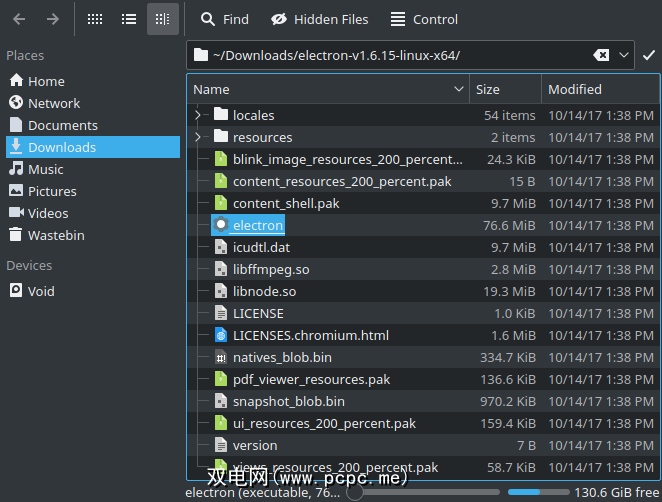Click the 130.6 GiB free space bar
This screenshot has height=502, width=662.
tap(539, 492)
